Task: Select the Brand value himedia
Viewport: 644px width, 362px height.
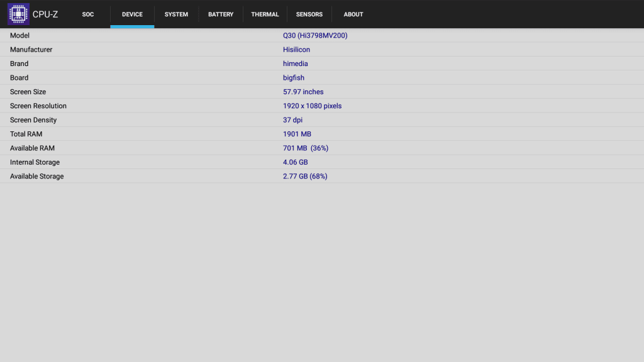Action: (295, 63)
